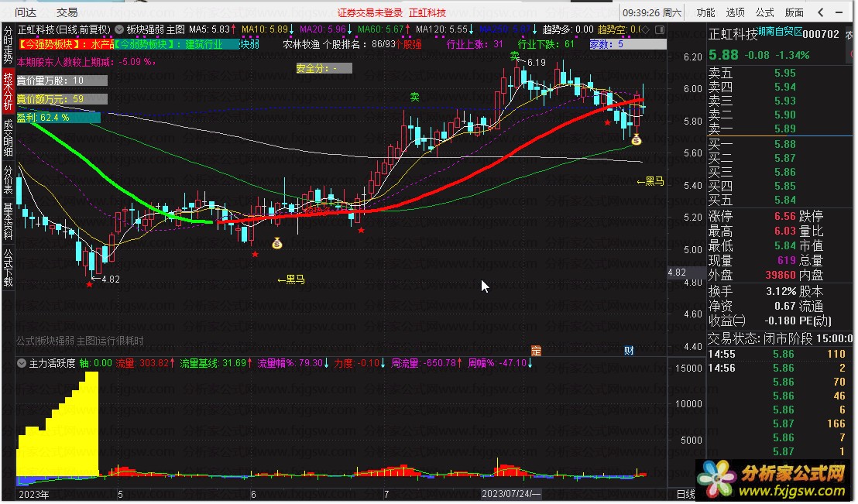
Task: Click the stock code 000702
Action: click(821, 34)
